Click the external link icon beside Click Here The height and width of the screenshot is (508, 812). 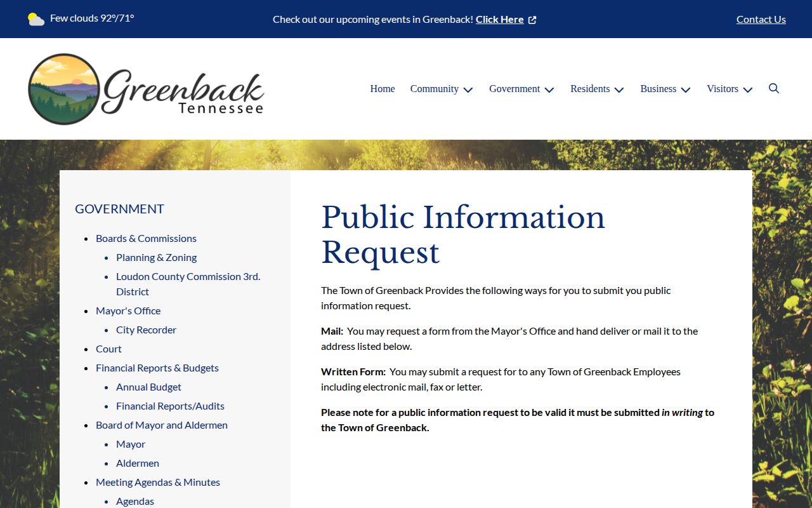[532, 20]
